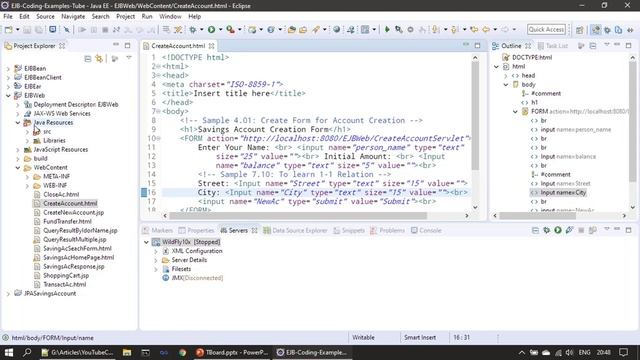Start the server in debug mode icon
The image size is (640, 360).
click(x=547, y=230)
